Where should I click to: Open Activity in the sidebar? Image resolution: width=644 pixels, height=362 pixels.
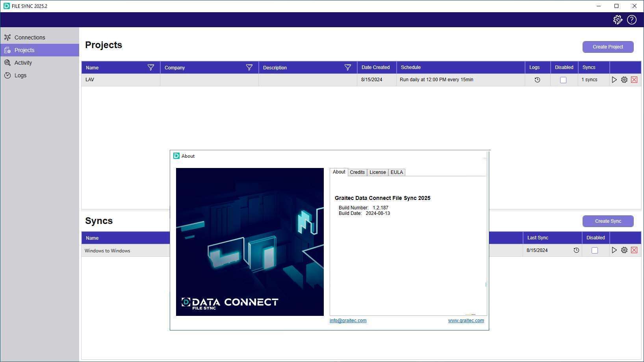pyautogui.click(x=39, y=63)
